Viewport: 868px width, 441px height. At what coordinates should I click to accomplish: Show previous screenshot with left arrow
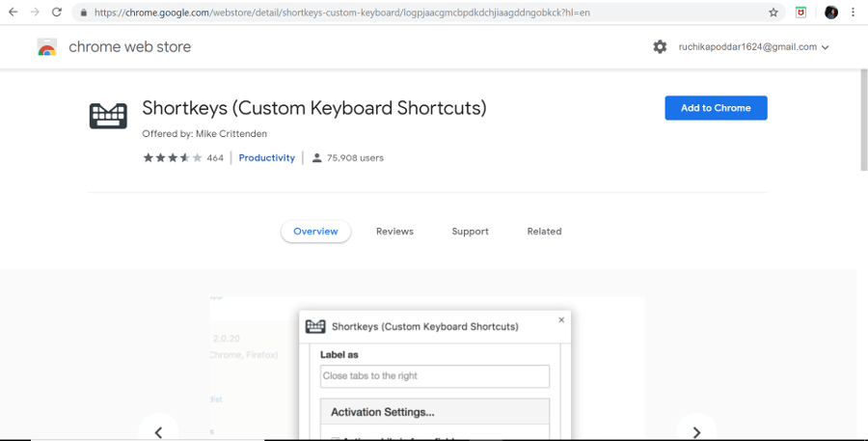pyautogui.click(x=159, y=429)
